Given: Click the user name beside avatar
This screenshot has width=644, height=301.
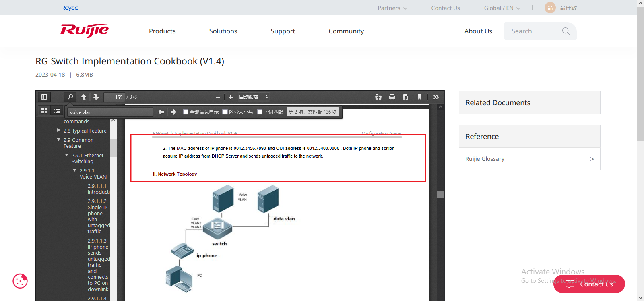Looking at the screenshot, I should (568, 8).
